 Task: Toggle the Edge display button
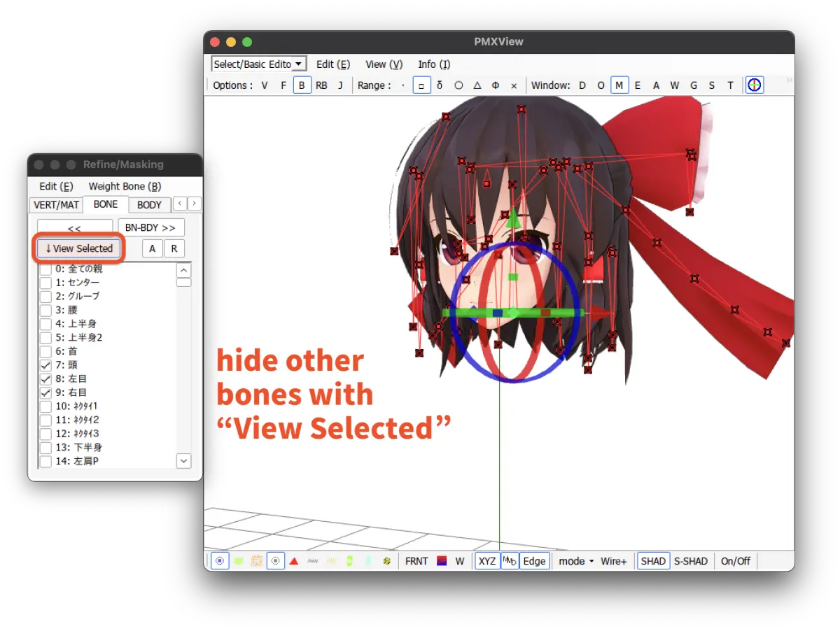[x=535, y=561]
